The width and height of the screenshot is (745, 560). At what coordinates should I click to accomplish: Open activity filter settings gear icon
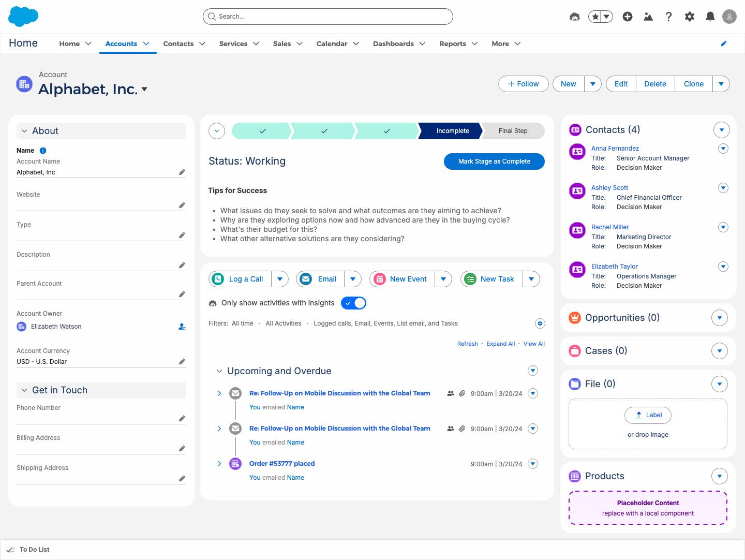coord(540,323)
